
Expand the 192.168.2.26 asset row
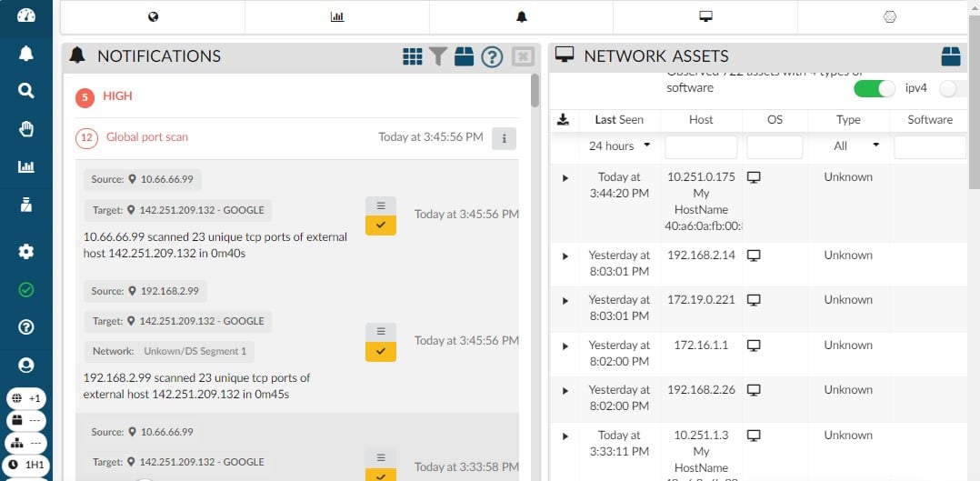(x=565, y=391)
